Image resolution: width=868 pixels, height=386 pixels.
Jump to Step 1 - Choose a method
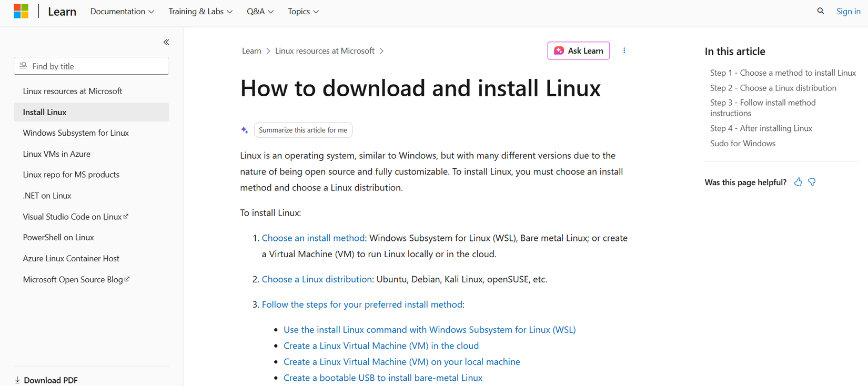click(783, 73)
